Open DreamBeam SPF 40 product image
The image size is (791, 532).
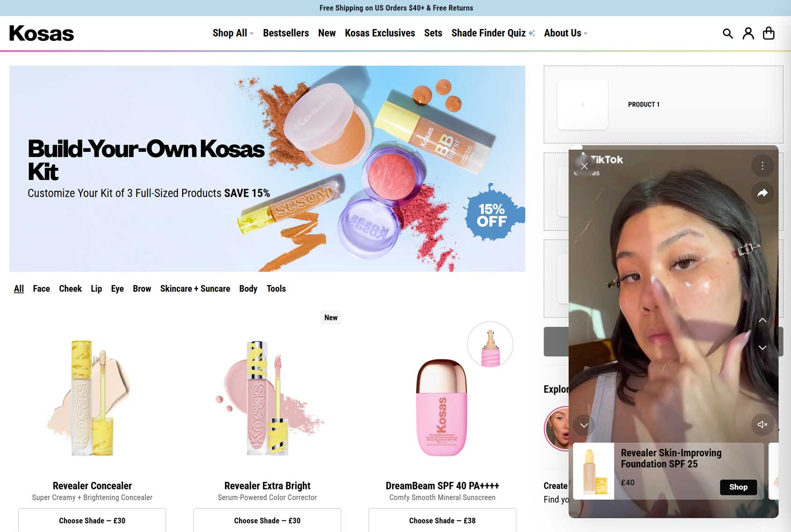(441, 407)
